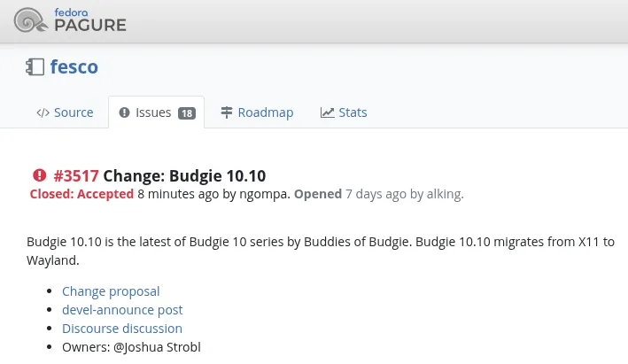Open the fesco project link
The image size is (628, 364).
click(74, 67)
